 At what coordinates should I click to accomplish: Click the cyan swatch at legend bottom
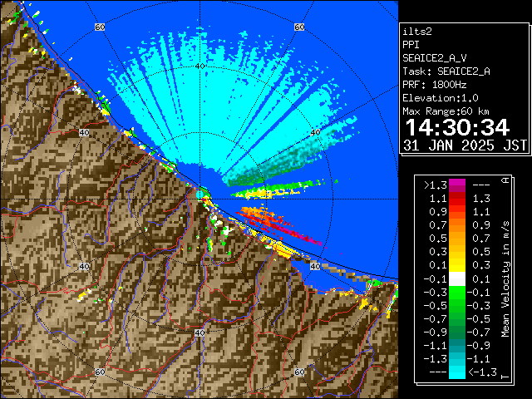tap(457, 372)
